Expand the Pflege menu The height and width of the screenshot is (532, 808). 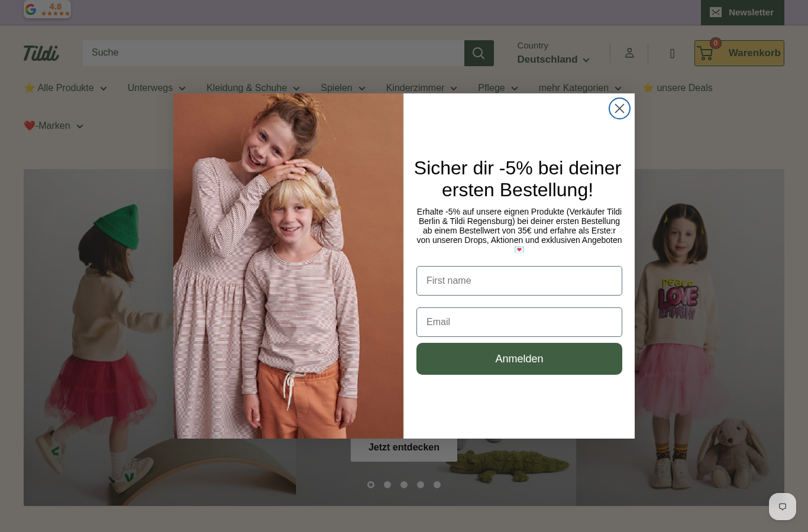pos(498,88)
